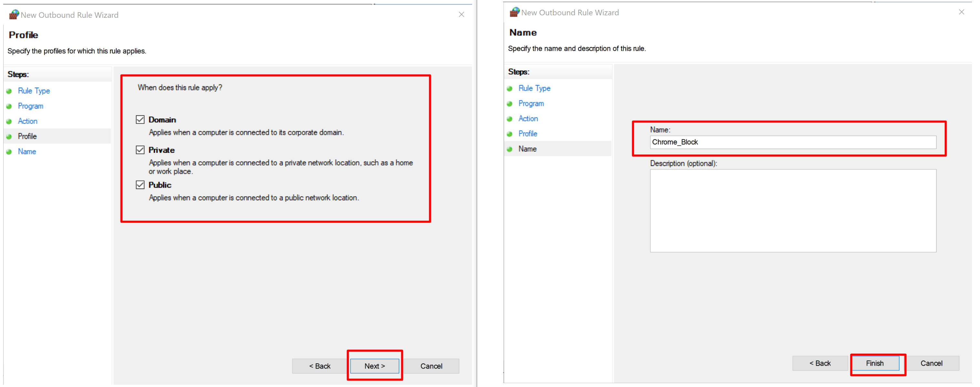The image size is (980, 387).
Task: Jump to Action step in left wizard
Action: click(x=27, y=121)
